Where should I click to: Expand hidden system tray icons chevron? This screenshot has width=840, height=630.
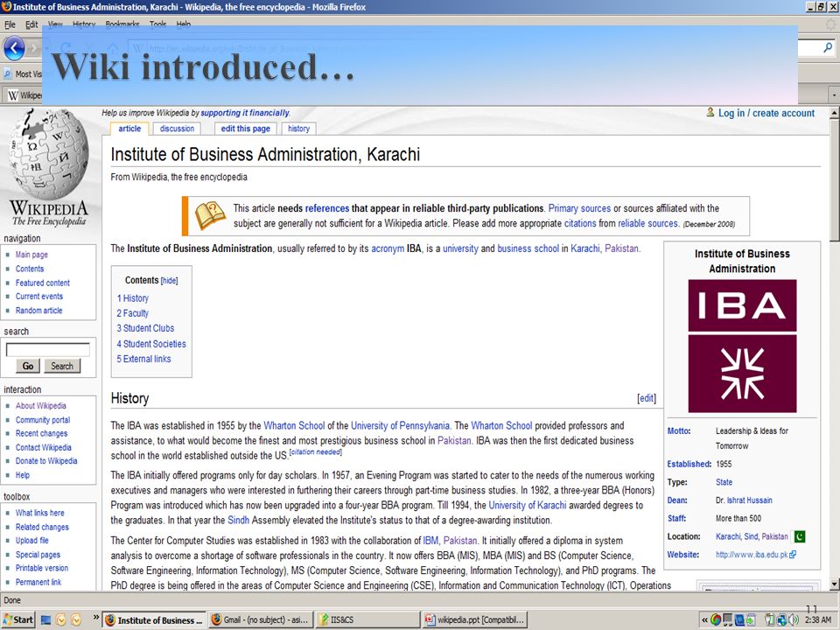(x=705, y=619)
